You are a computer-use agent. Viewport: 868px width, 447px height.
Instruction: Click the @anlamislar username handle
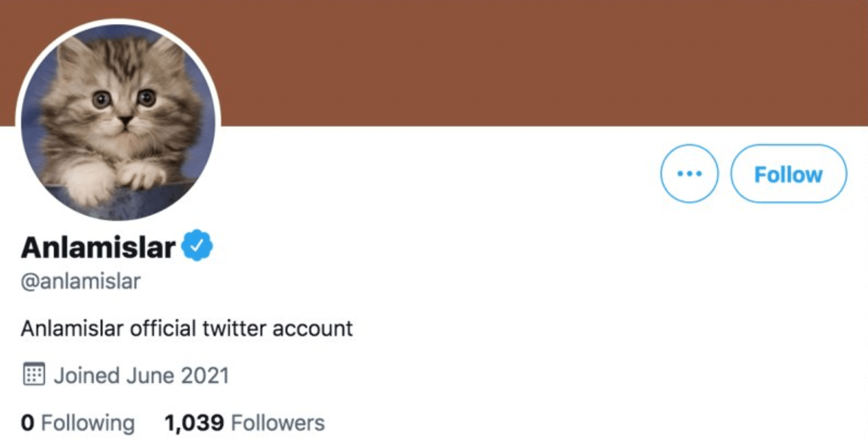pos(80,281)
